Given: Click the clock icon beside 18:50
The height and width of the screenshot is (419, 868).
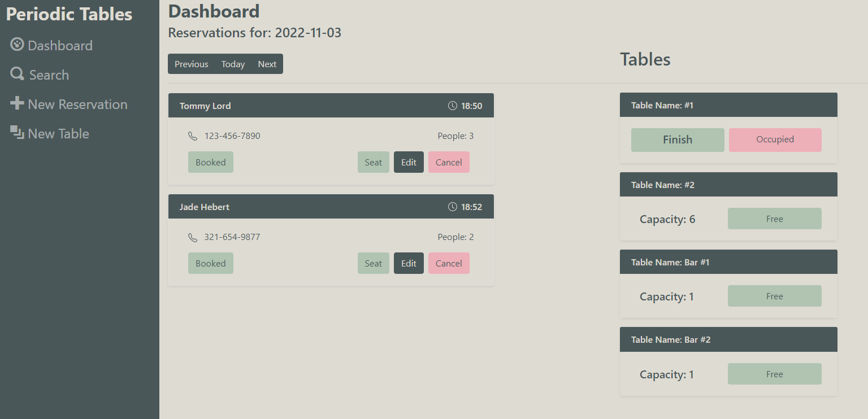Looking at the screenshot, I should pos(452,105).
